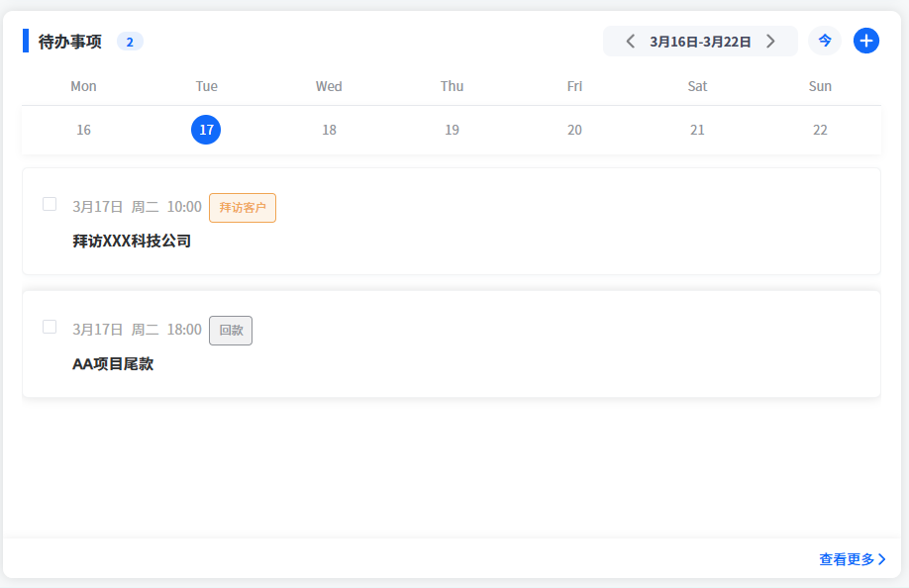Screen dimensions: 909x588
Task: Open the 拜访XXX科技公司 todo title
Action: coord(132,241)
